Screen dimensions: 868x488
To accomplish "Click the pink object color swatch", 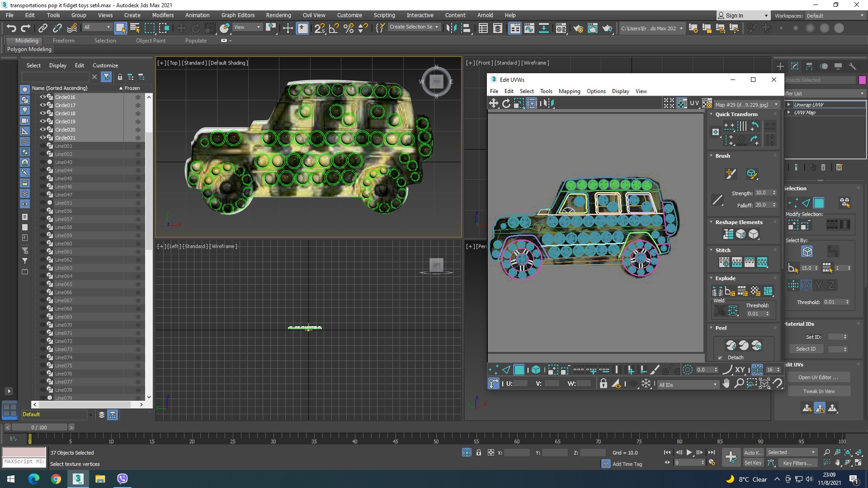I will 862,80.
